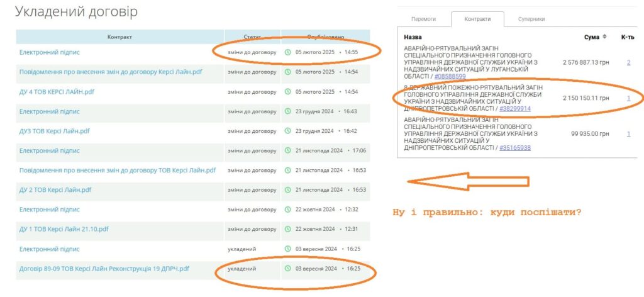The width and height of the screenshot is (644, 297).
Task: Open the ДУ 4 ТОВ КЕРСІ ЛАЙН.pdf file
Action: pos(57,91)
